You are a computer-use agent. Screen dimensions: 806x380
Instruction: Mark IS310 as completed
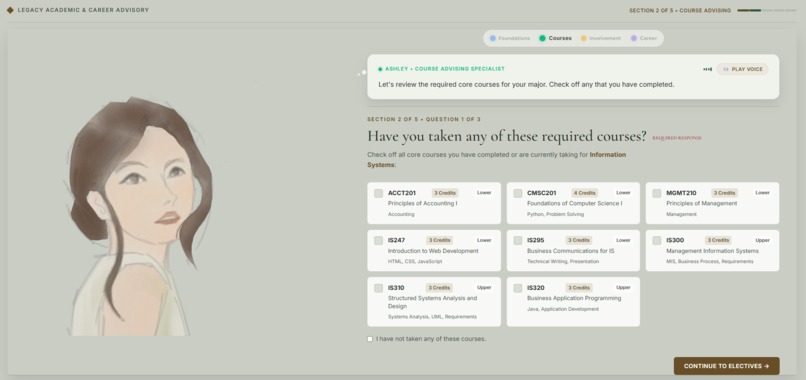[378, 288]
